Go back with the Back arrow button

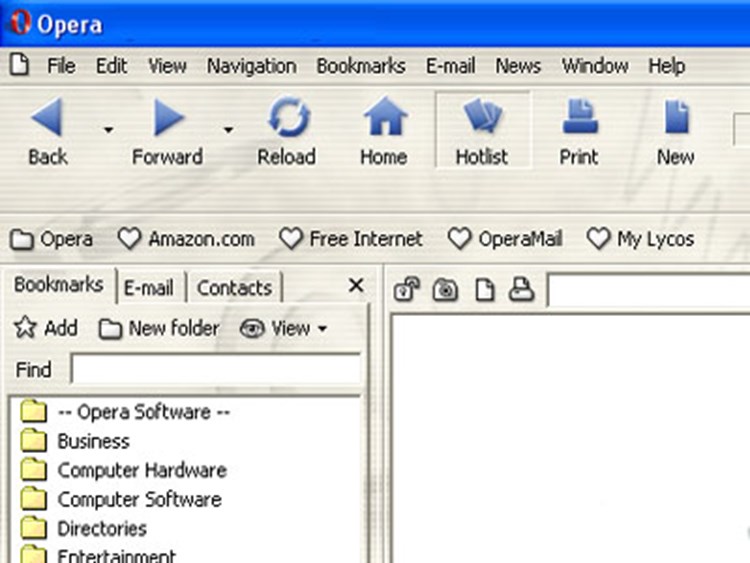[47, 131]
